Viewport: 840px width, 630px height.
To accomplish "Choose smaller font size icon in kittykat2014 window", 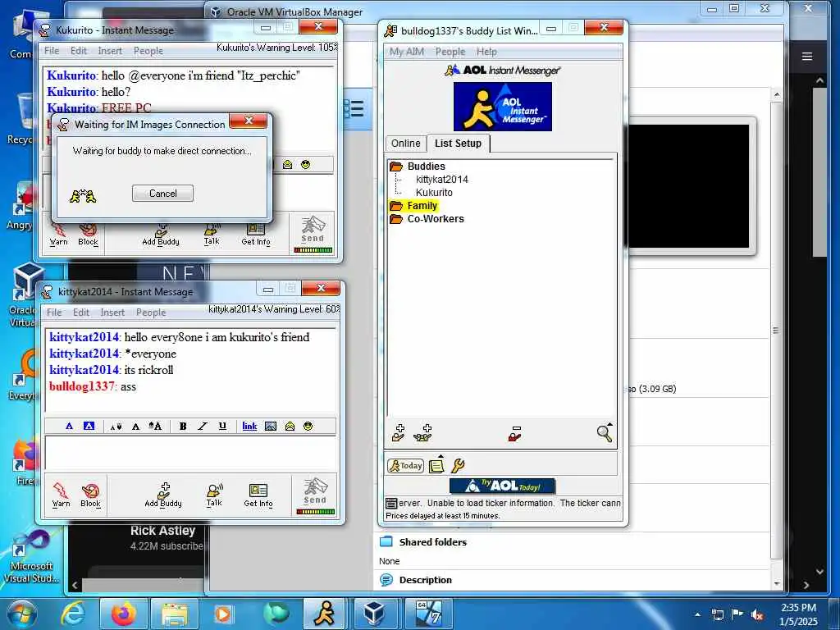I will tap(116, 427).
